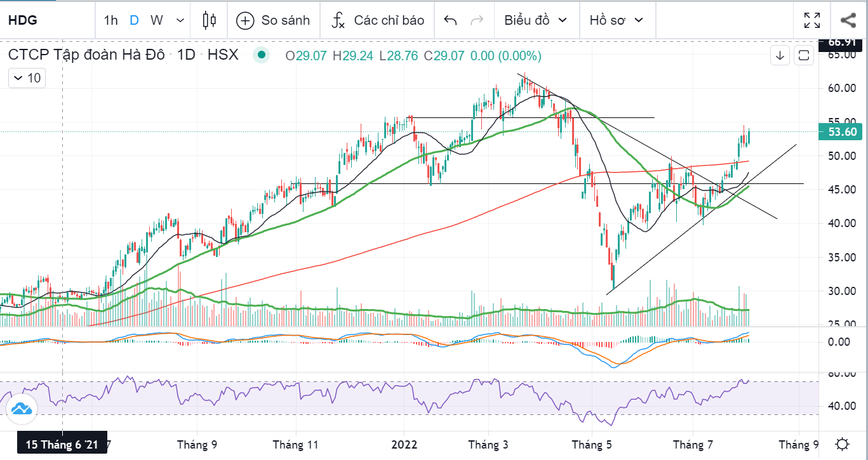The image size is (868, 460).
Task: Click the down arrow pane button
Action: 780,56
